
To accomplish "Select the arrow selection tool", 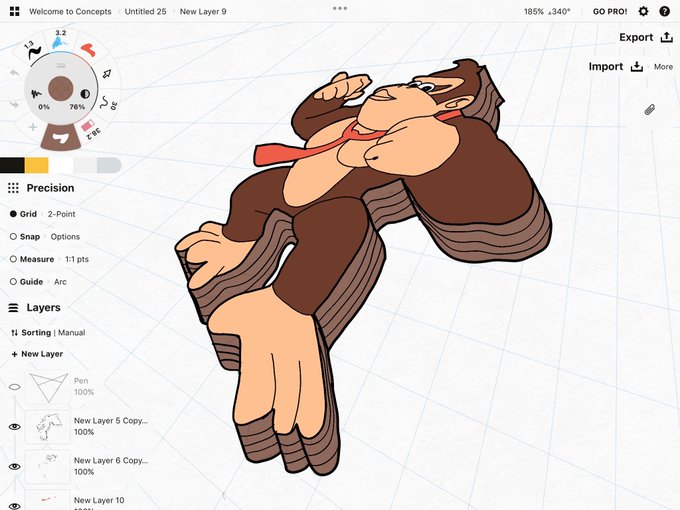I will coord(107,74).
